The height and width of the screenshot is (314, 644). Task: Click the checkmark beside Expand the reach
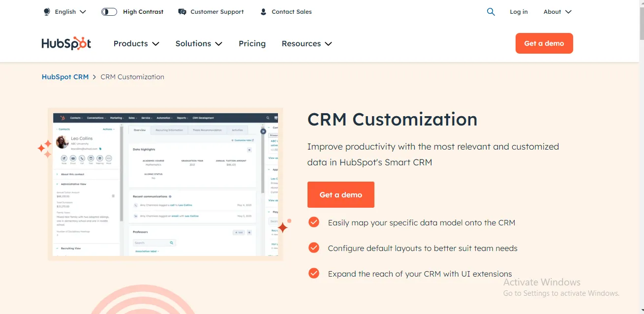[x=314, y=274]
